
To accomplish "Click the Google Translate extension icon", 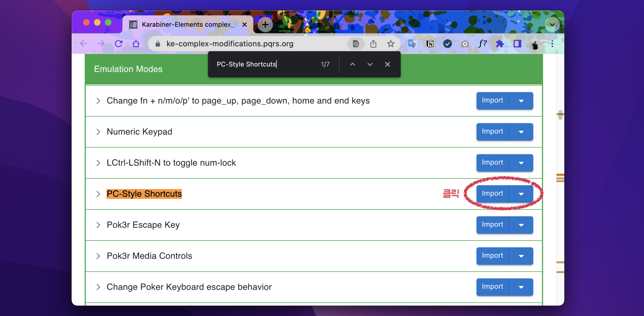I will [412, 44].
